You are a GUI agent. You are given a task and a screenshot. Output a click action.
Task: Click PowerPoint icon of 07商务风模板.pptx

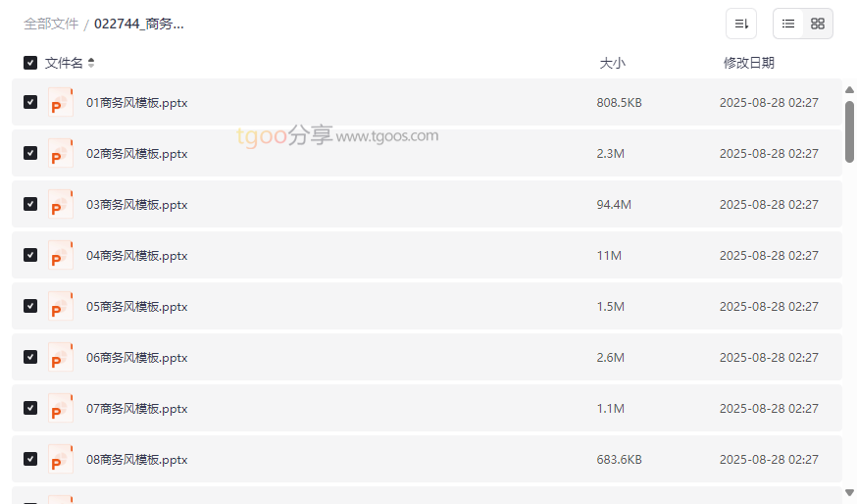coord(61,408)
